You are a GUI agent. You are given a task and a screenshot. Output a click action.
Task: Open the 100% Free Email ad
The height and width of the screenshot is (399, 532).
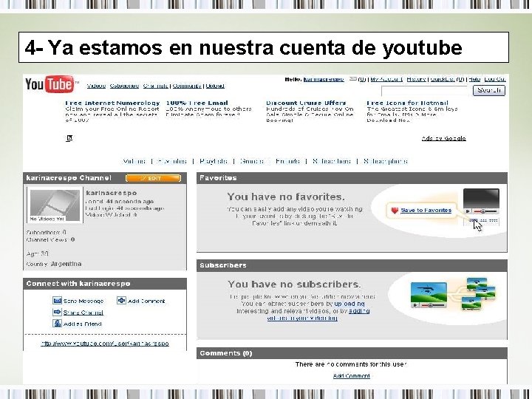197,103
